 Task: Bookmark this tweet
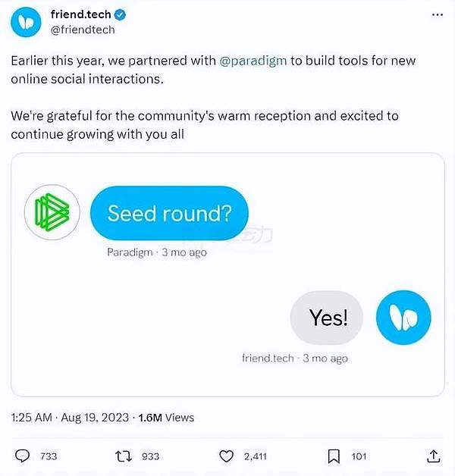[333, 456]
